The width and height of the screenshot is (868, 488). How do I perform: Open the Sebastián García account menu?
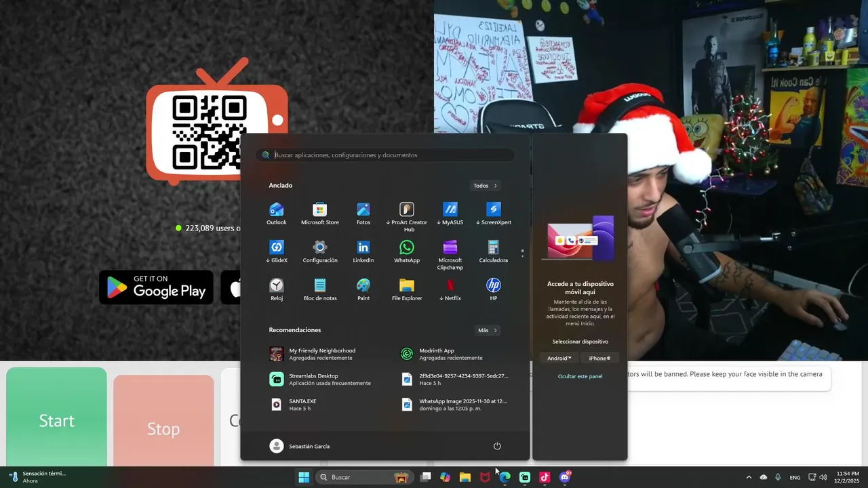[300, 446]
